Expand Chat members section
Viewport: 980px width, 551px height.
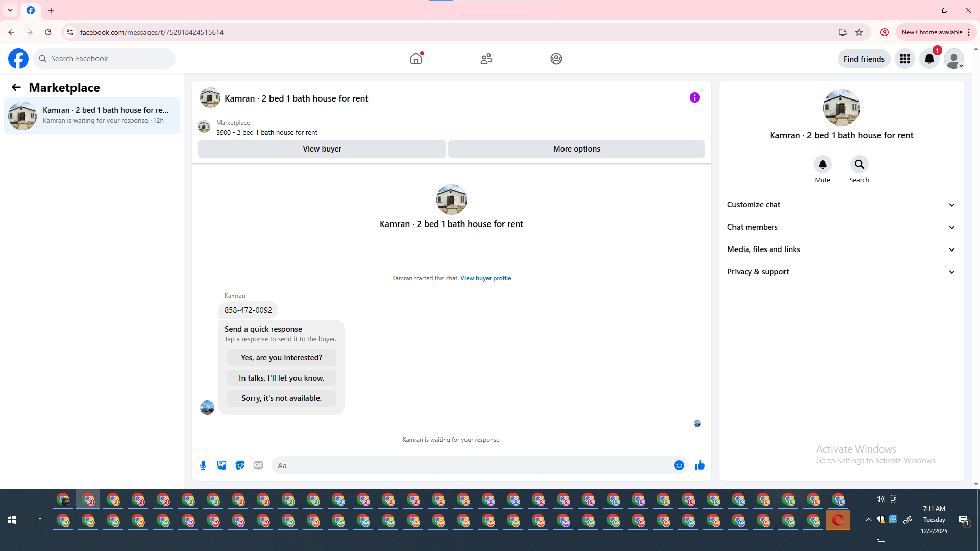(x=841, y=227)
